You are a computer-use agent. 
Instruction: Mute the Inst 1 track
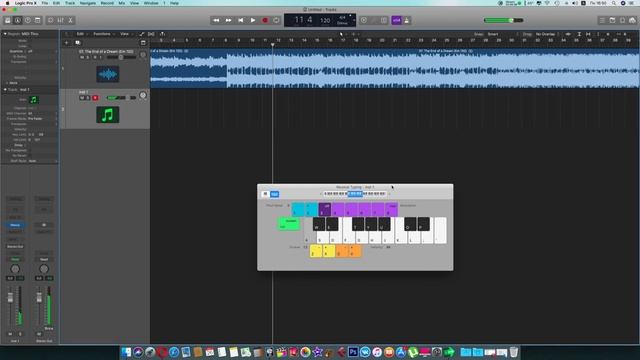coord(82,98)
